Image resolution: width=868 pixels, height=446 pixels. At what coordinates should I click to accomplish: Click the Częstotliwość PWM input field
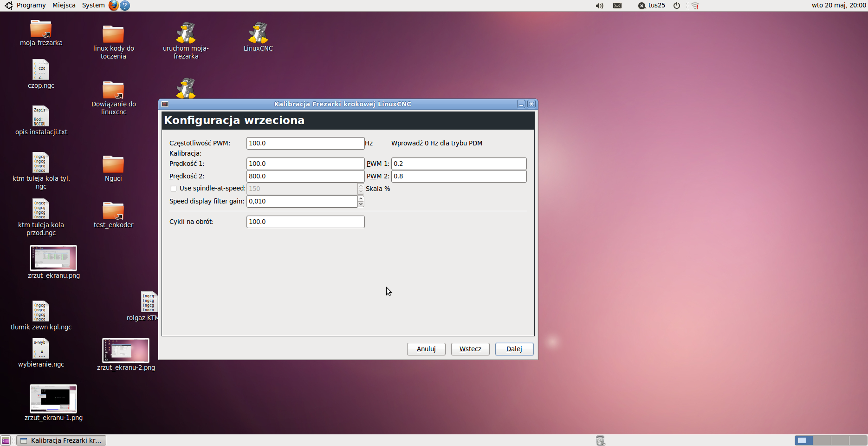click(305, 143)
